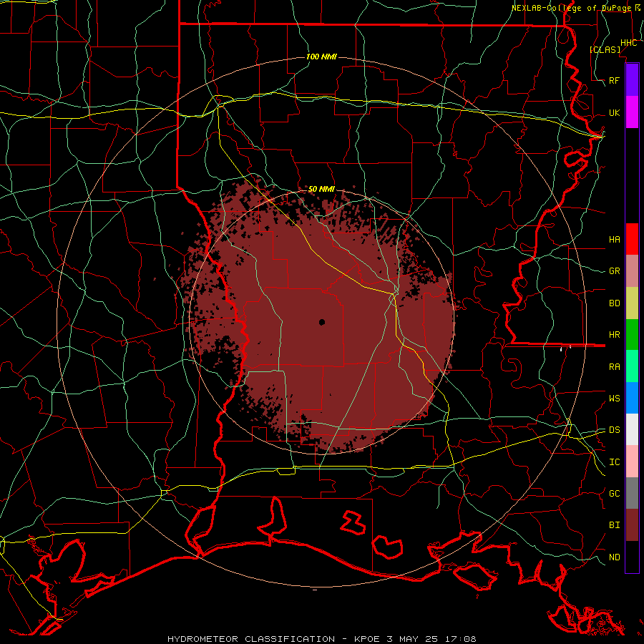644x644 pixels.
Task: Click the BI brown legend swatch
Action: (632, 525)
